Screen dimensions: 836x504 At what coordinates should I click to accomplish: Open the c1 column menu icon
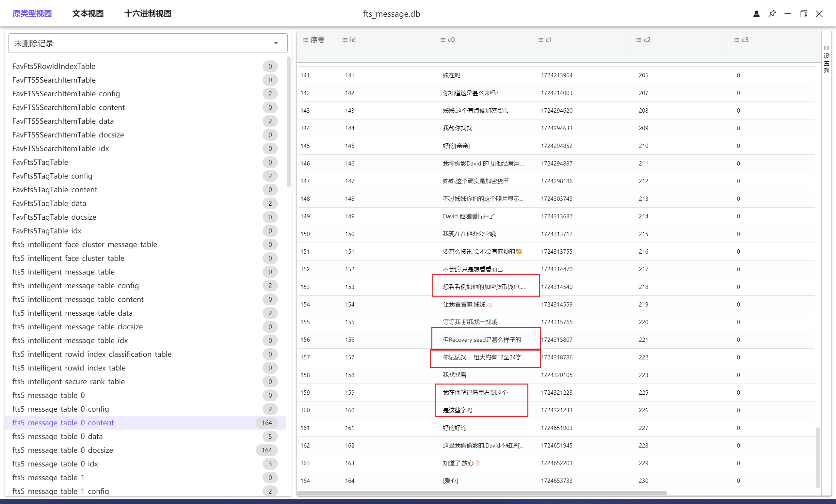click(x=540, y=40)
